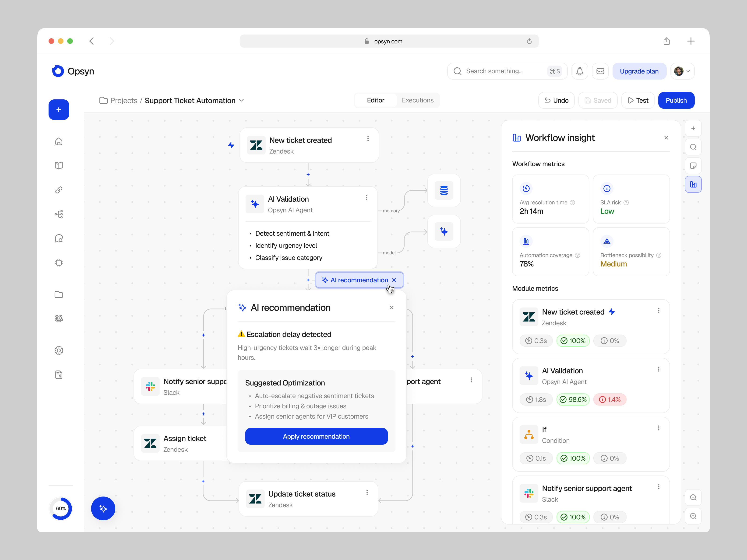The height and width of the screenshot is (560, 747).
Task: Switch to the Executions tab
Action: [x=417, y=100]
